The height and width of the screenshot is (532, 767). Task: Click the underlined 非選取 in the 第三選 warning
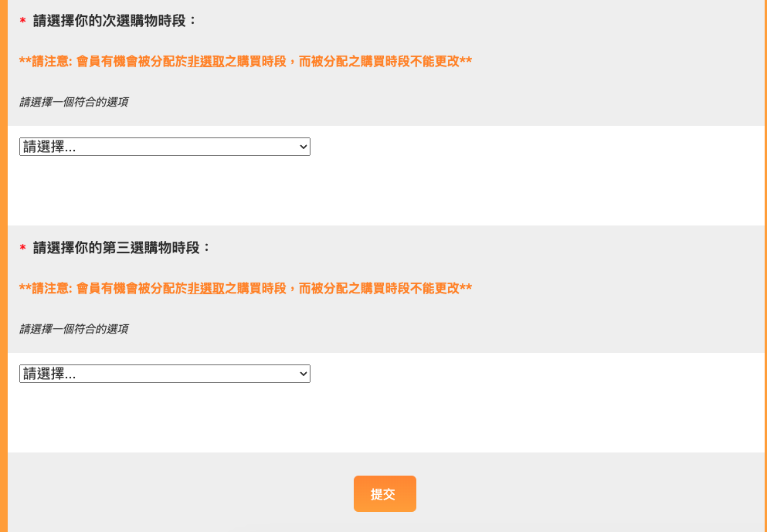pos(205,289)
